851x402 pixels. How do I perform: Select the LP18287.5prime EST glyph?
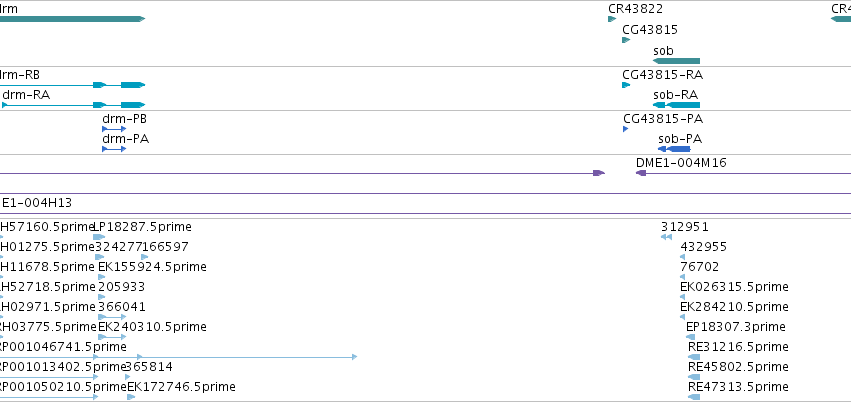click(x=99, y=237)
